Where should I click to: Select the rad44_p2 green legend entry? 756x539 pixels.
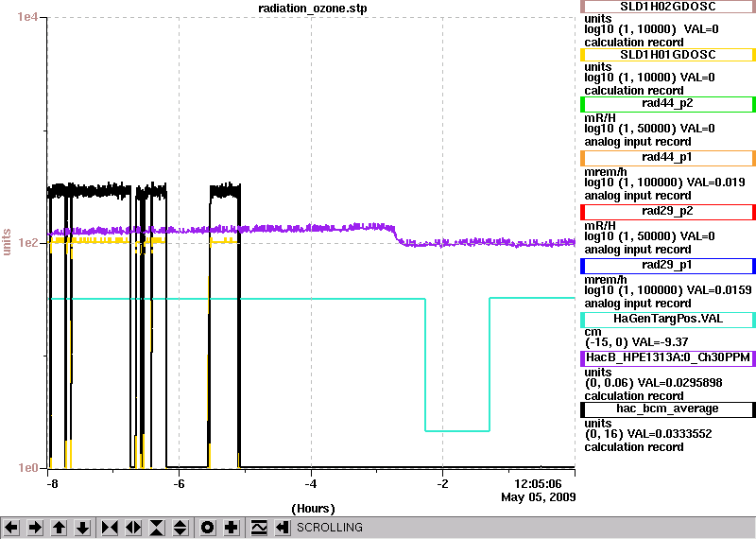668,104
